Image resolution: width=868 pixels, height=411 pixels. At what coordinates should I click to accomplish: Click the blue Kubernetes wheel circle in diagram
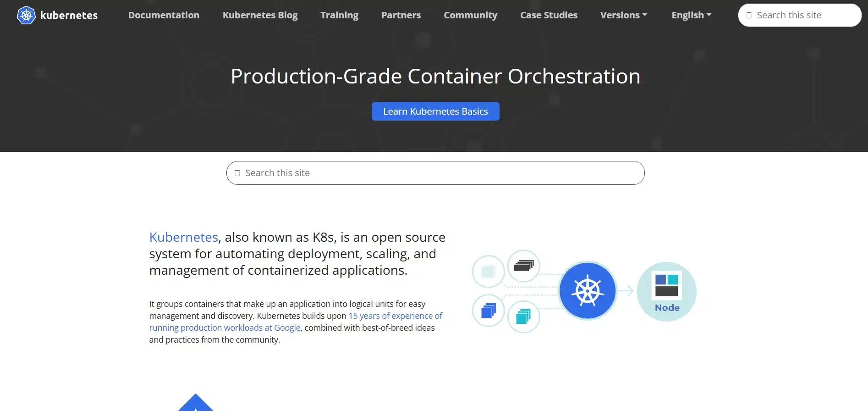(588, 291)
